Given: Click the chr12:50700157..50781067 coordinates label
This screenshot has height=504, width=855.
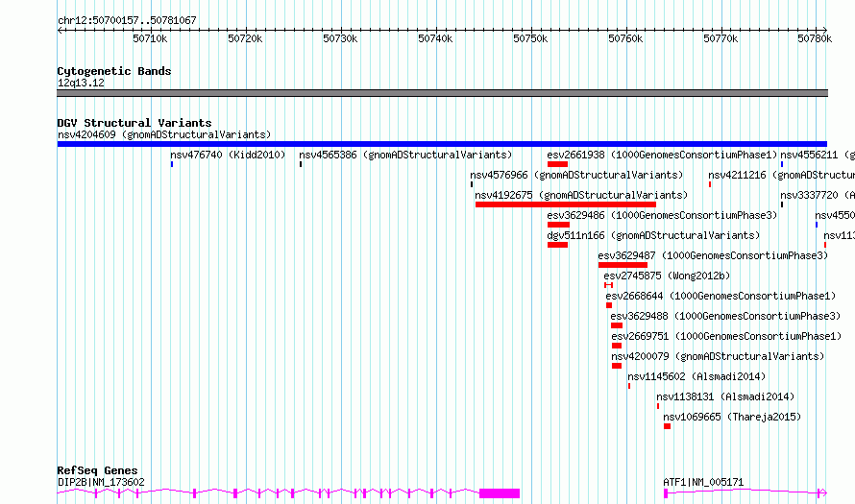Looking at the screenshot, I should pos(127,20).
